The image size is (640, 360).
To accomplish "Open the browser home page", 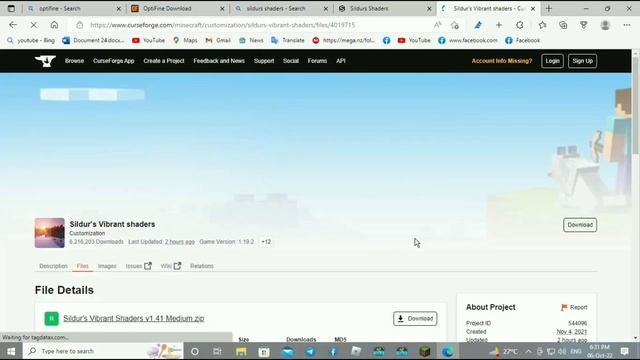I will coord(54,25).
